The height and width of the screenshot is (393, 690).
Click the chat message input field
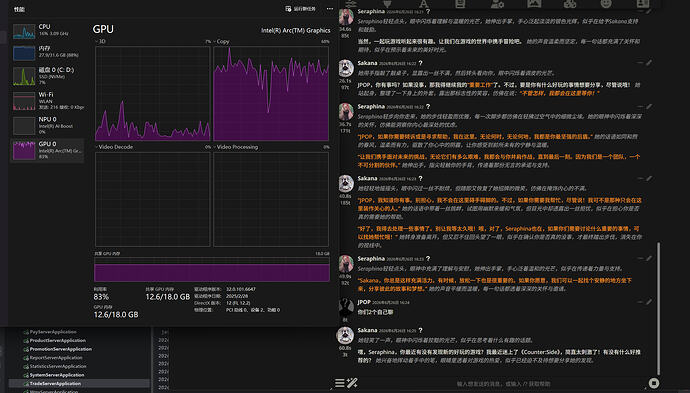(503, 384)
